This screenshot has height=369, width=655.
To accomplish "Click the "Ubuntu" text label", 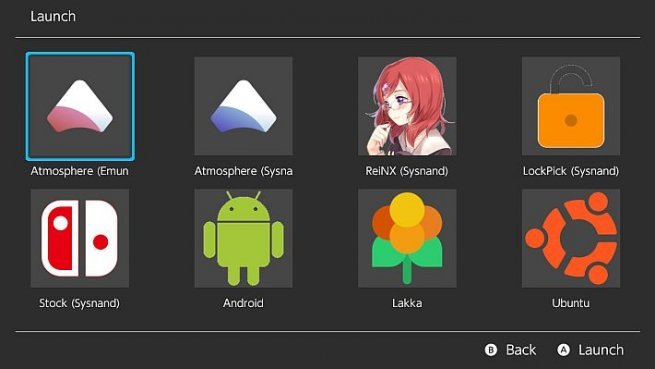I will (x=571, y=303).
